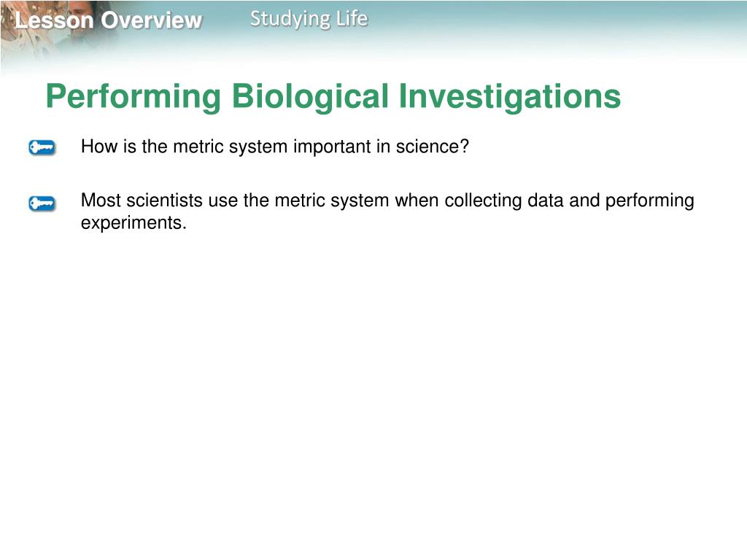Screen dimensions: 747x560
Task: Click the word "Overview" in the banner
Action: click(152, 20)
